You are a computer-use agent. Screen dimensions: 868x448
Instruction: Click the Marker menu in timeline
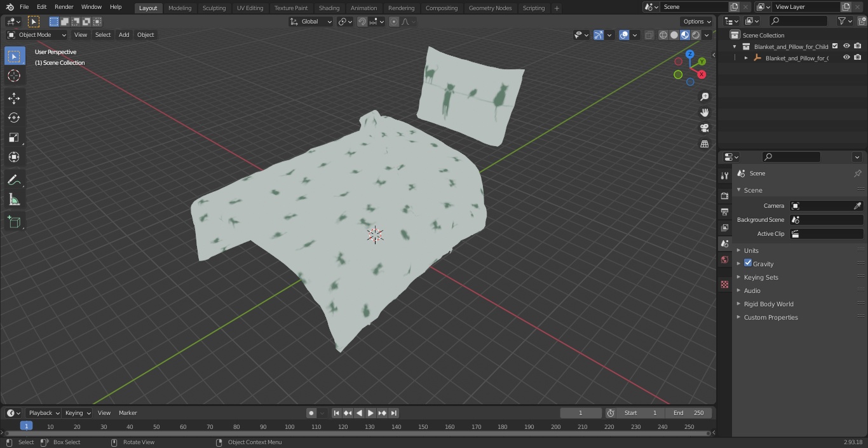pyautogui.click(x=128, y=413)
